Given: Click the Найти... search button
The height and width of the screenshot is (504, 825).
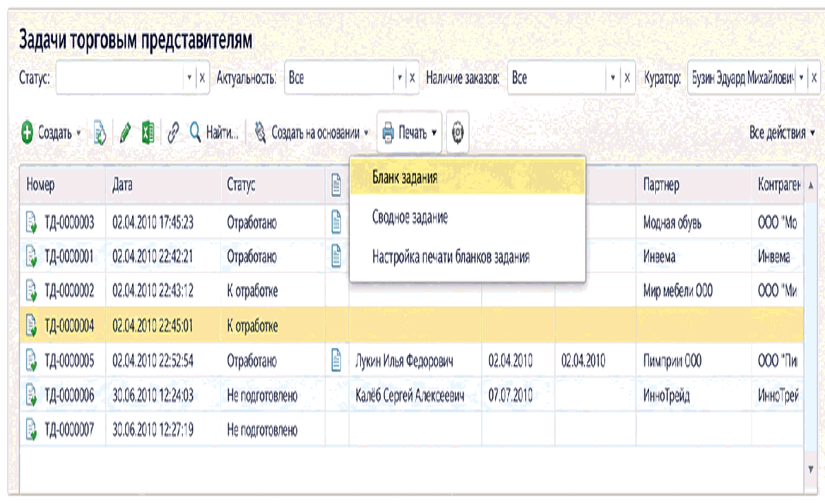Looking at the screenshot, I should pyautogui.click(x=214, y=132).
